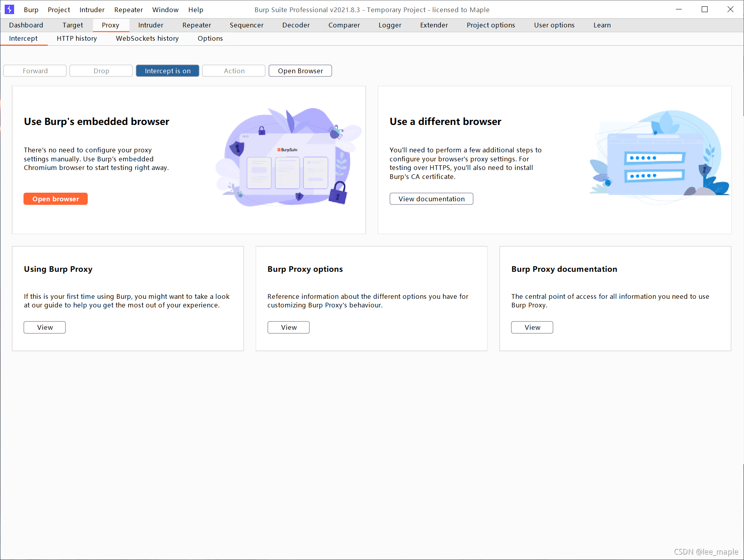Click the Burp Proxy options heading
744x560 pixels.
pyautogui.click(x=305, y=269)
